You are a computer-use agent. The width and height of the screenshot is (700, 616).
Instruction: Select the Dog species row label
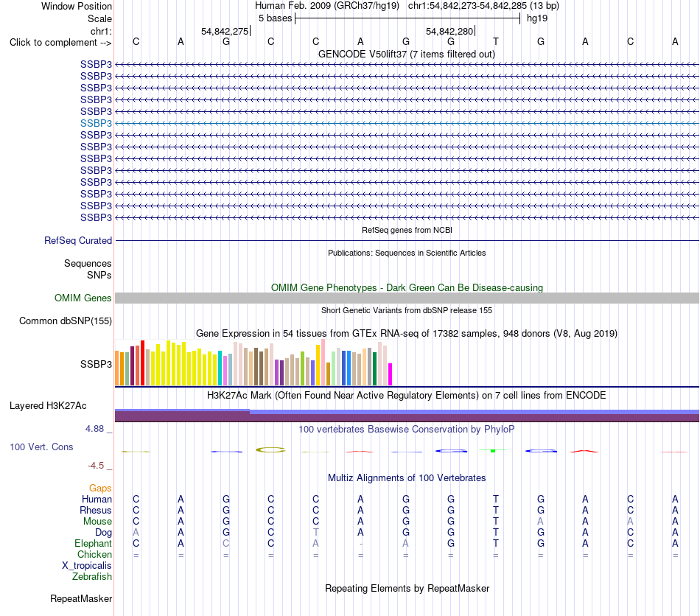coord(104,533)
